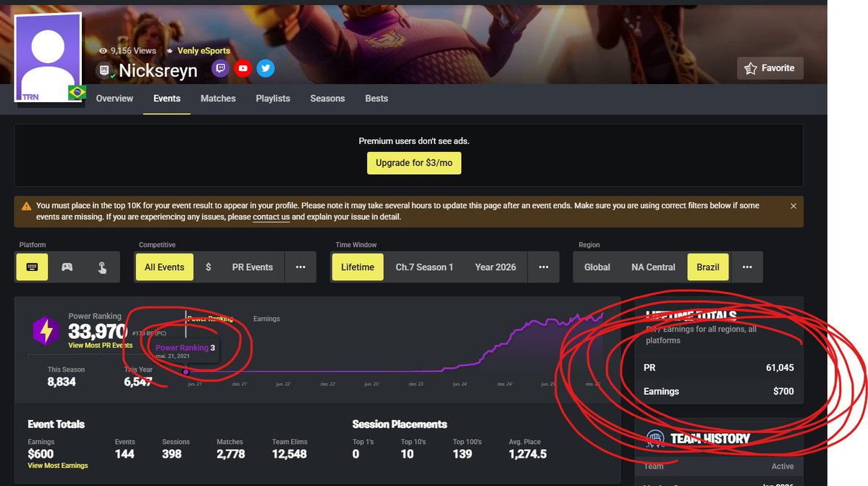The width and height of the screenshot is (868, 486).
Task: Open the Events tab
Action: (167, 99)
